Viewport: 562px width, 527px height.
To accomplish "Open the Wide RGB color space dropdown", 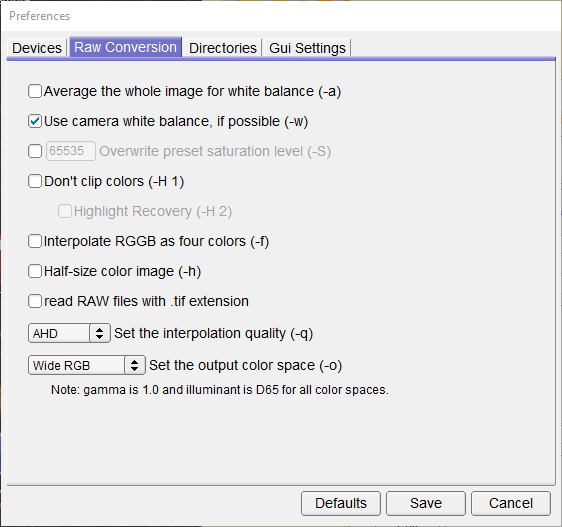I will [x=87, y=365].
